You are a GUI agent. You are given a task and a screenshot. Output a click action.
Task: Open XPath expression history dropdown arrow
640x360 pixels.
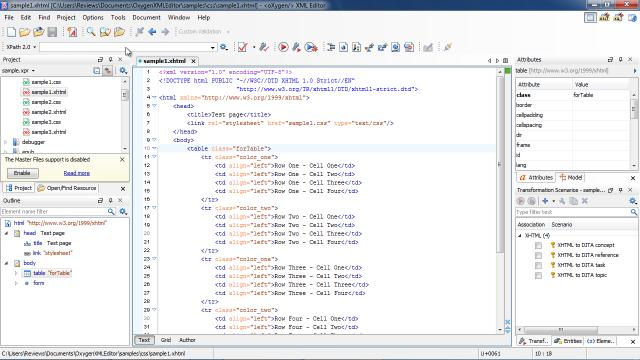point(212,47)
